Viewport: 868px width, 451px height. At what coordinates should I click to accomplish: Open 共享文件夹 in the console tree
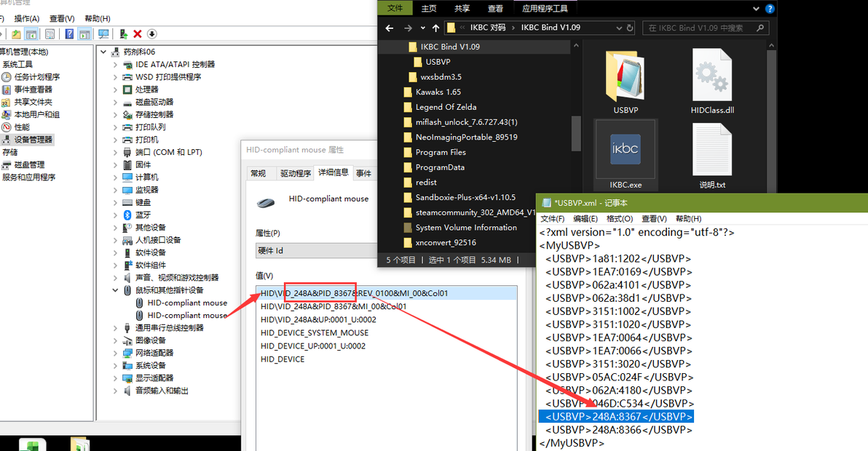[27, 103]
